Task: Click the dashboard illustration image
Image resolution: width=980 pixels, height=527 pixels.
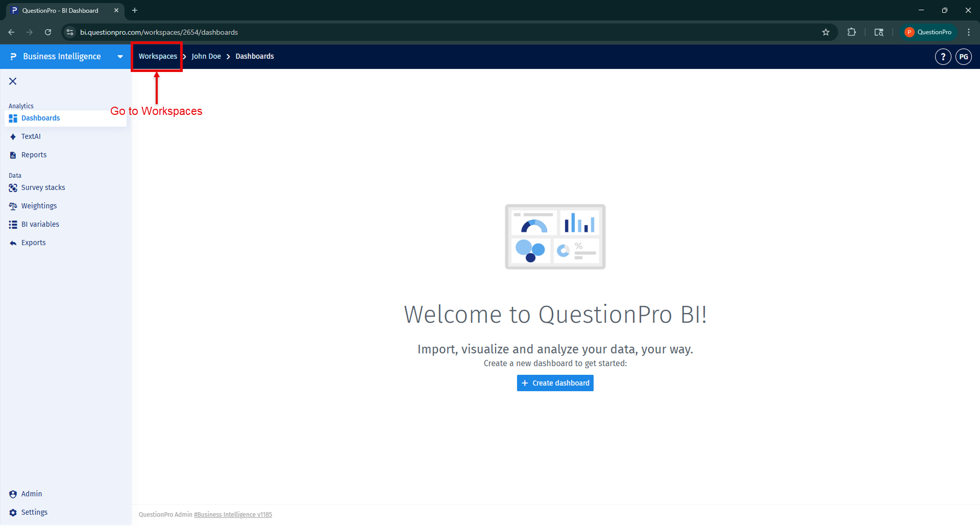Action: pos(555,237)
